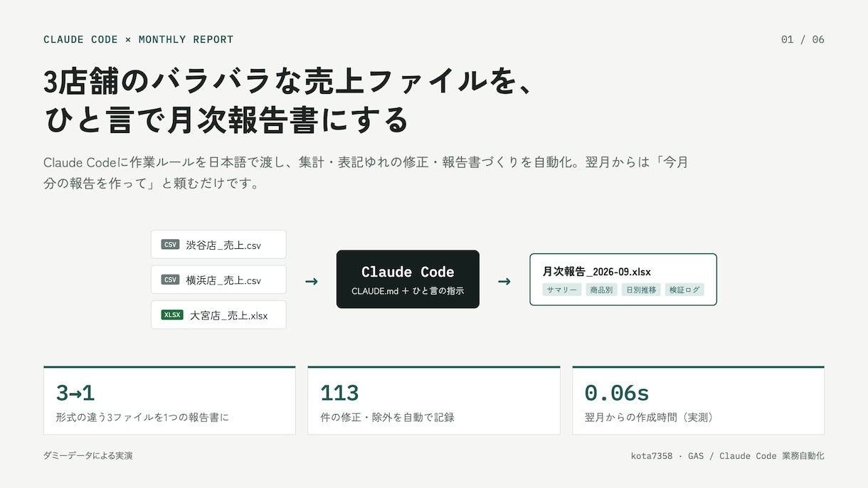Click the '01 / 06' page indicator
Viewport: 868px width, 488px height.
[803, 40]
